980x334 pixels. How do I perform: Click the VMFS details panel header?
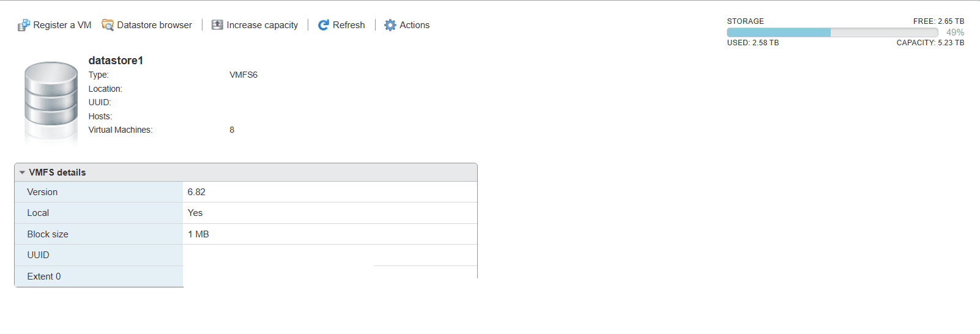(x=246, y=173)
